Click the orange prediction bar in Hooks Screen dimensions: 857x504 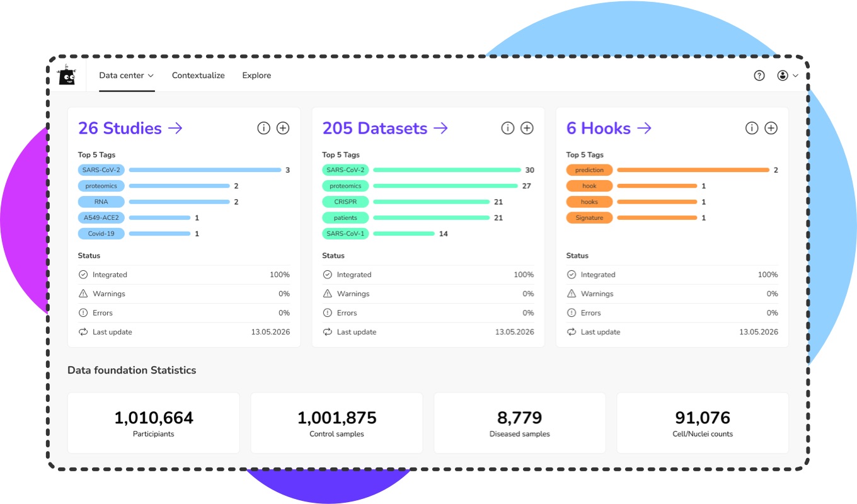pyautogui.click(x=693, y=170)
